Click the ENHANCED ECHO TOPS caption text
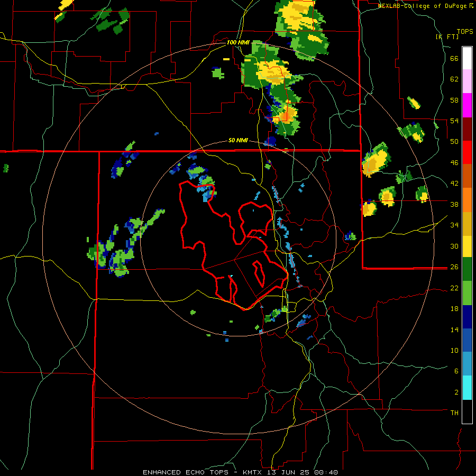This screenshot has height=476, width=476. click(186, 472)
